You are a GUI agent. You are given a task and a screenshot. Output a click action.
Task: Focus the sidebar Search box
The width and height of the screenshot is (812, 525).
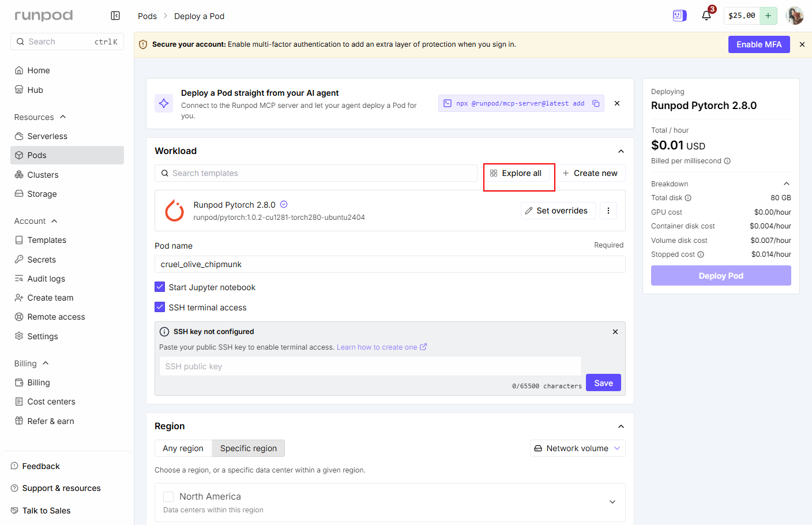[x=67, y=42]
